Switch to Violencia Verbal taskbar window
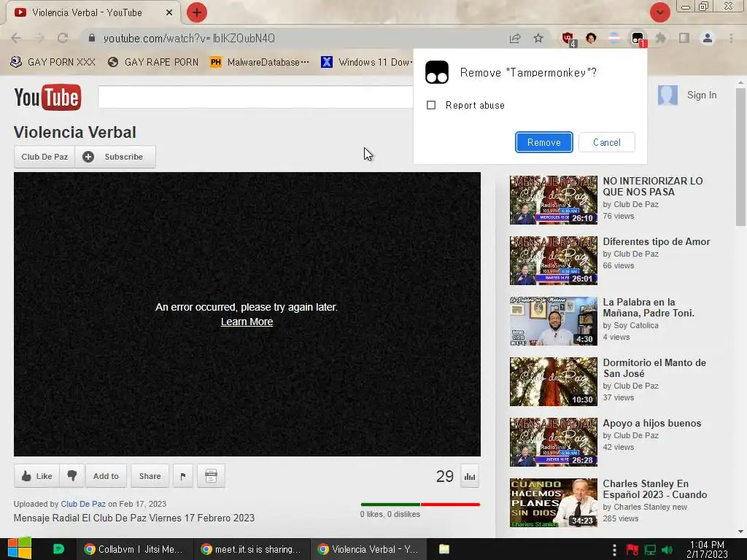Screen dimensions: 747x560 click(x=368, y=549)
